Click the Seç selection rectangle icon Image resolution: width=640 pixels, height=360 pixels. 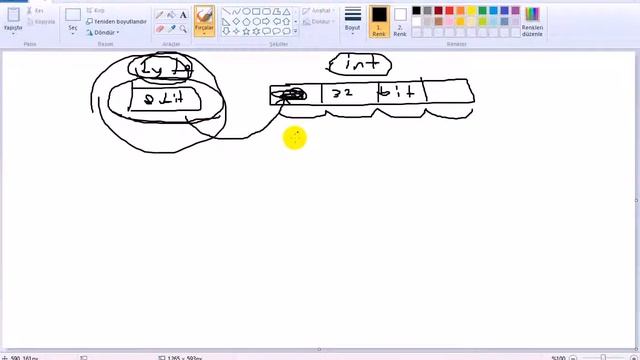tap(73, 15)
